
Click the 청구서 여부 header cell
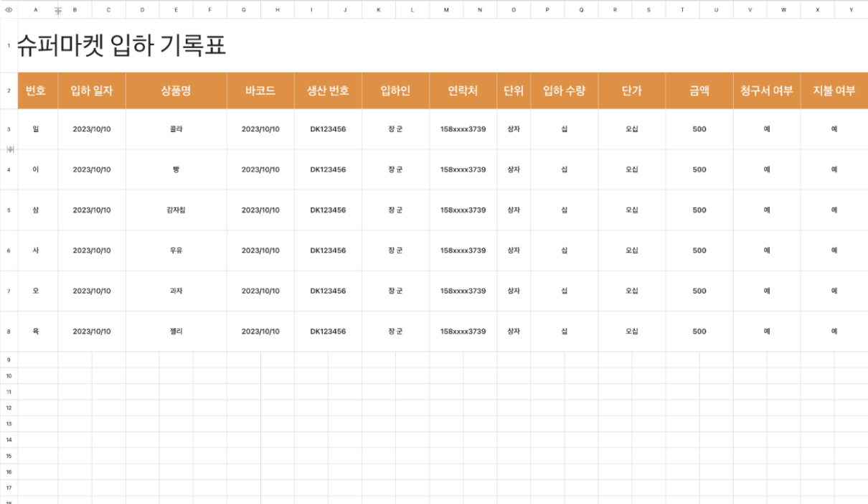(767, 90)
